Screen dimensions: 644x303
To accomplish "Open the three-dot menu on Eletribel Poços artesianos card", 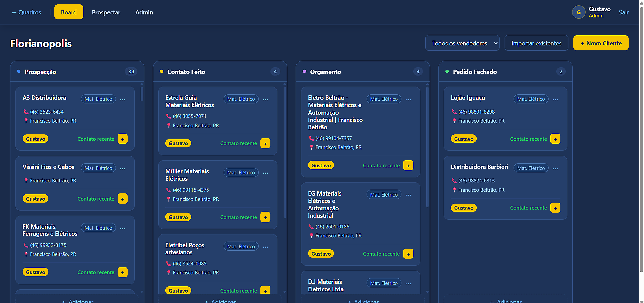I will pyautogui.click(x=265, y=247).
